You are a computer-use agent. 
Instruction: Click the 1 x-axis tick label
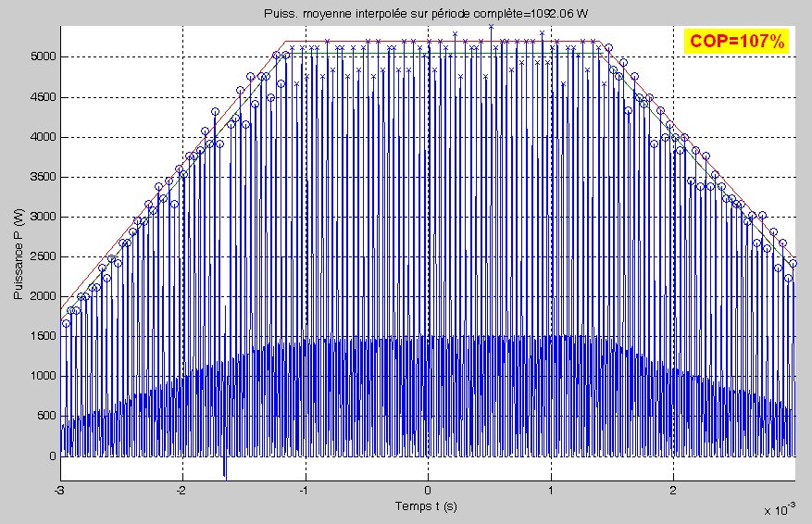click(551, 491)
